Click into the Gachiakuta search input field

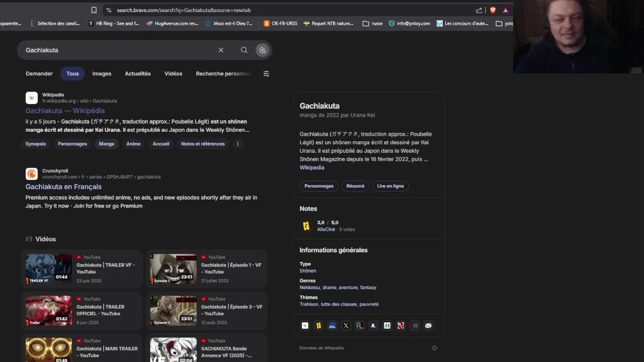click(118, 50)
